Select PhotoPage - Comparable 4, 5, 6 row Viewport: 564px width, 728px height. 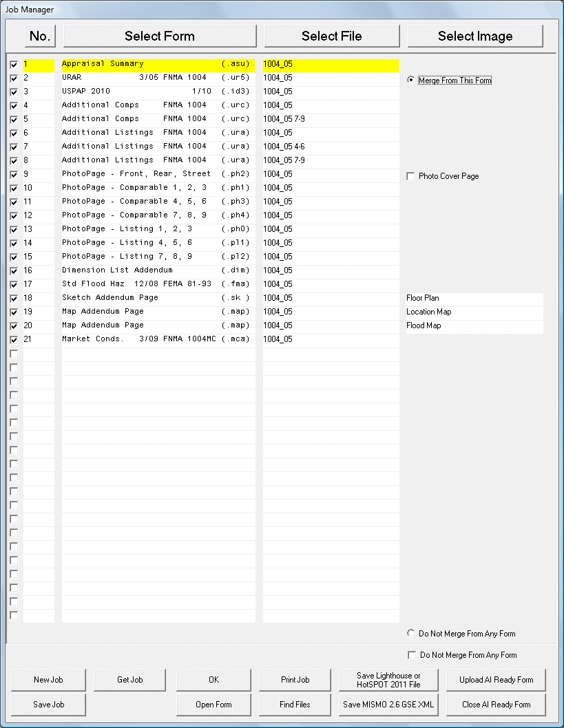[x=158, y=202]
